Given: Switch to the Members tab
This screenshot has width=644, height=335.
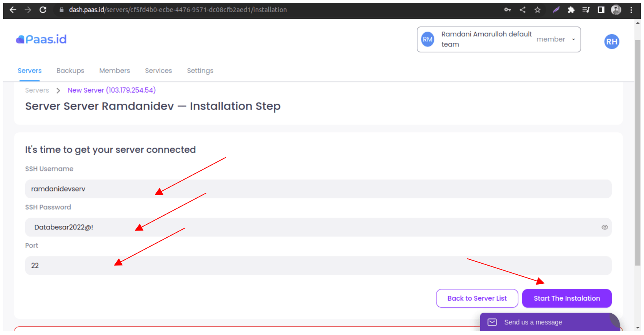Looking at the screenshot, I should click(114, 71).
